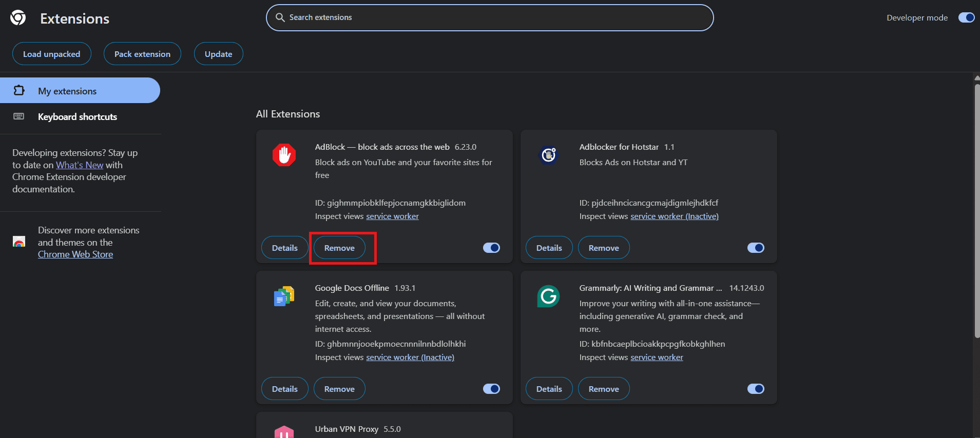Click the Pack extension button
This screenshot has width=980, height=438.
point(142,54)
